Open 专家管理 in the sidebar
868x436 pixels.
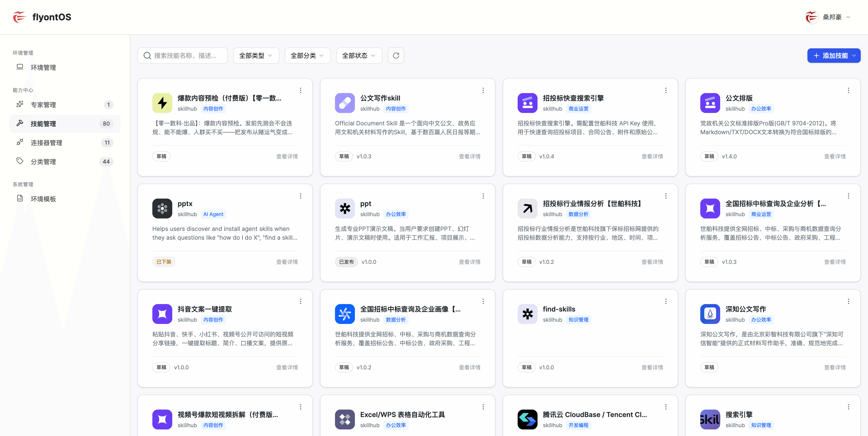coord(65,105)
